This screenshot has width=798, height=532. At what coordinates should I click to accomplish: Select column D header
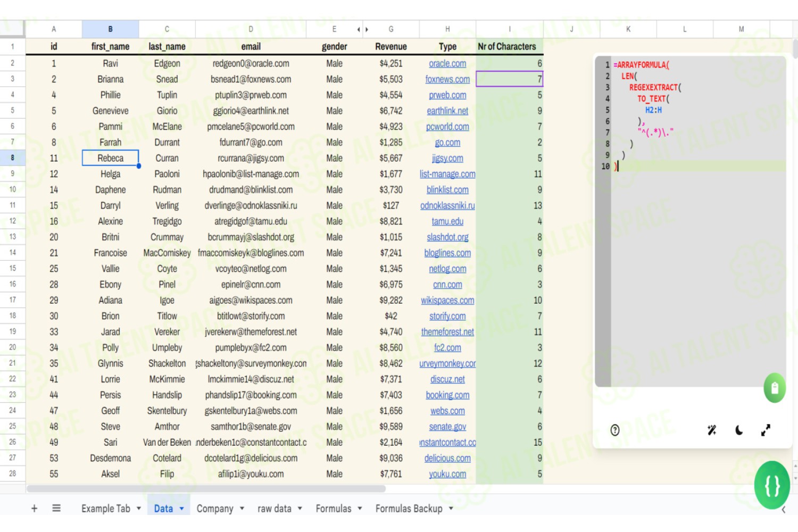click(251, 29)
